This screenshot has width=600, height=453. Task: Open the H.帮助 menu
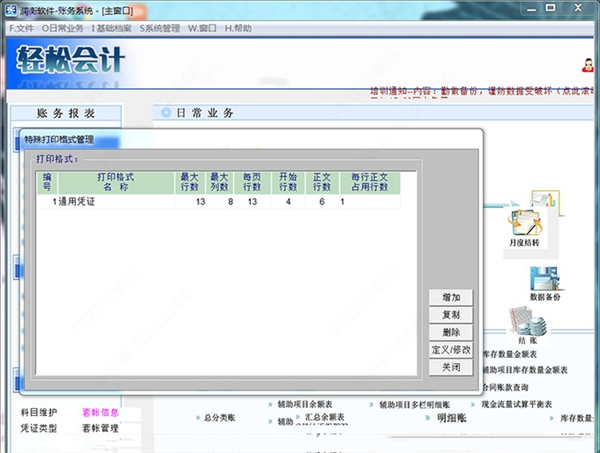click(238, 28)
